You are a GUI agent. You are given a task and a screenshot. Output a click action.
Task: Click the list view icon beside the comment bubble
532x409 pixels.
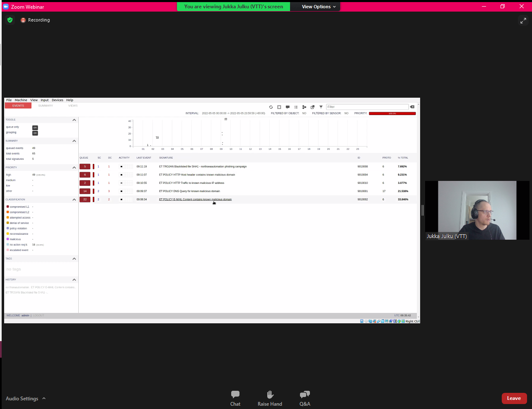[296, 107]
